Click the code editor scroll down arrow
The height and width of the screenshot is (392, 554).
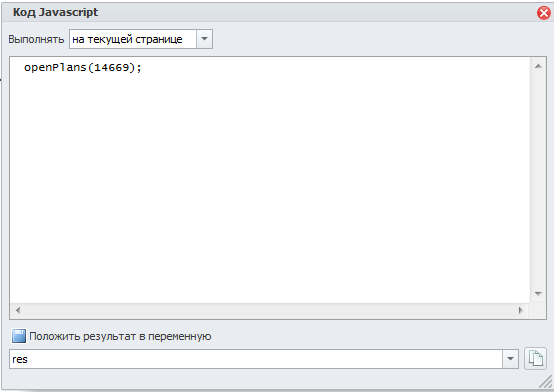(538, 294)
